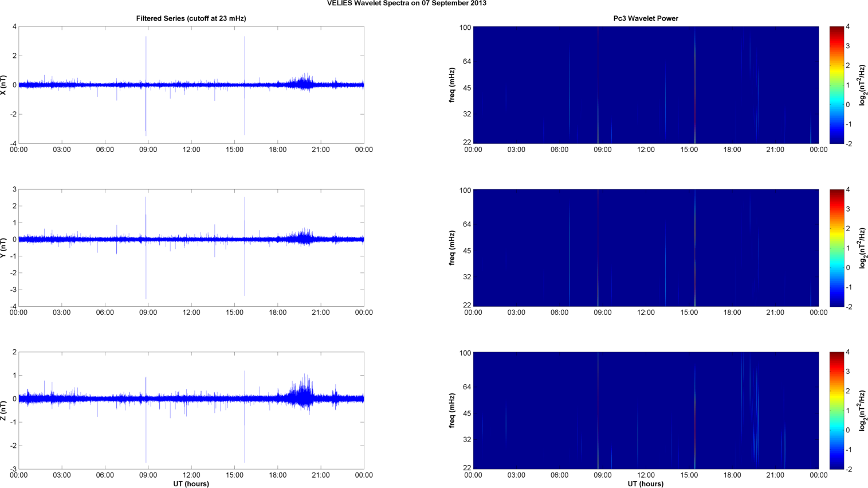Click the 15:20 red streak in X wavelet spectrum

(x=695, y=85)
